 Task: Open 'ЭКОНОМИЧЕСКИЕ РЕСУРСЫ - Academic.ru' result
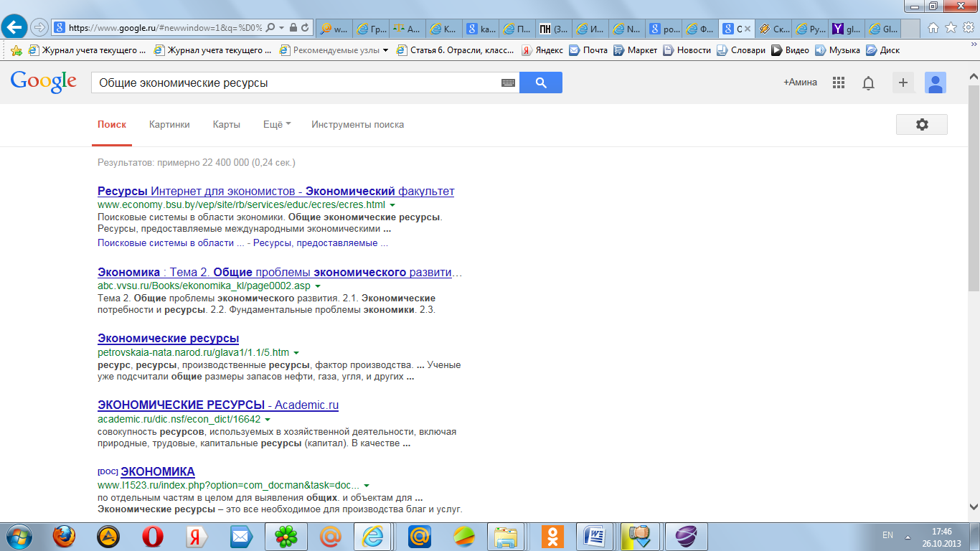coord(218,405)
